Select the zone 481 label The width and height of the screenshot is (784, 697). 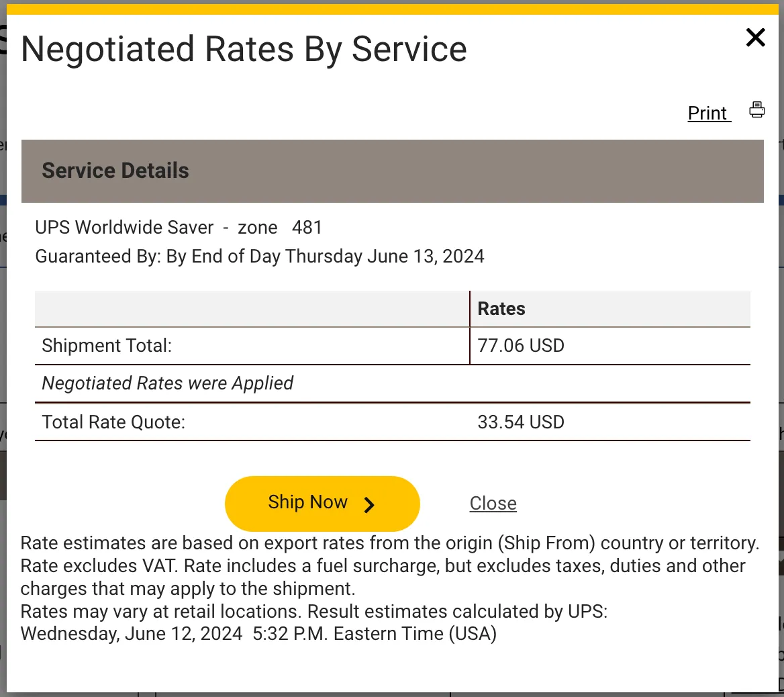click(x=279, y=227)
